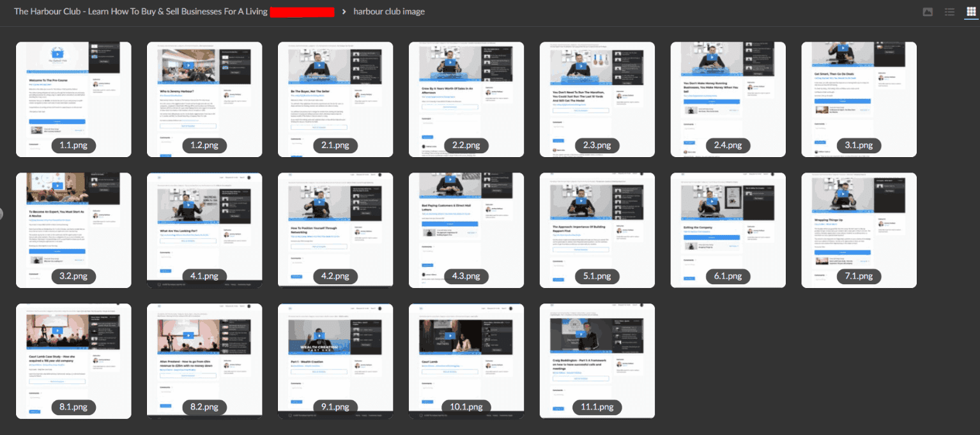
Task: Select the 2.1.png file card
Action: click(x=335, y=99)
